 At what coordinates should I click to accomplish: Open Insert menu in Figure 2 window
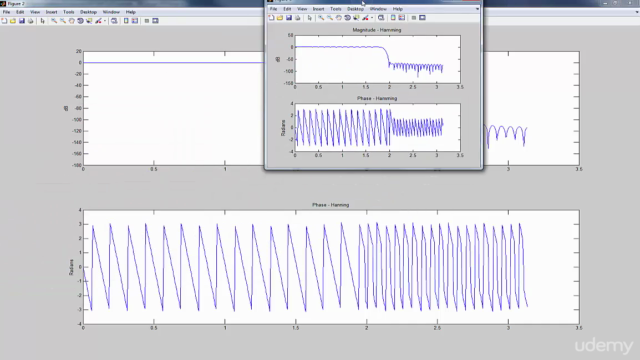tap(51, 12)
